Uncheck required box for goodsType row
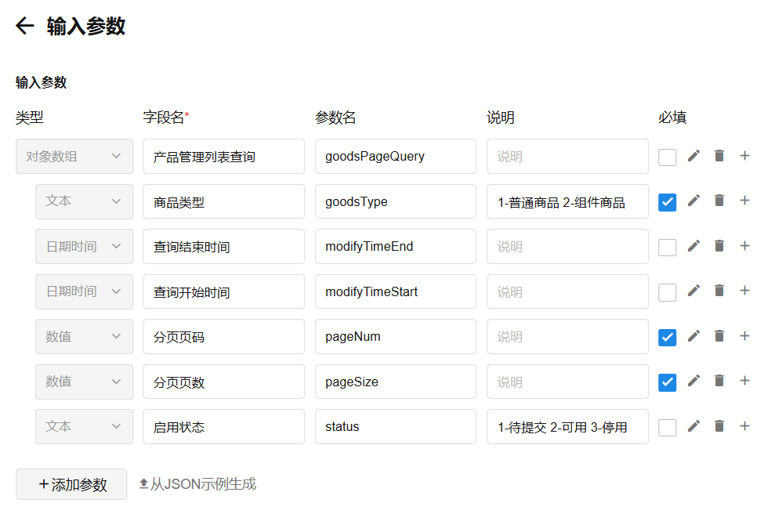Image resolution: width=764 pixels, height=532 pixels. pos(667,202)
